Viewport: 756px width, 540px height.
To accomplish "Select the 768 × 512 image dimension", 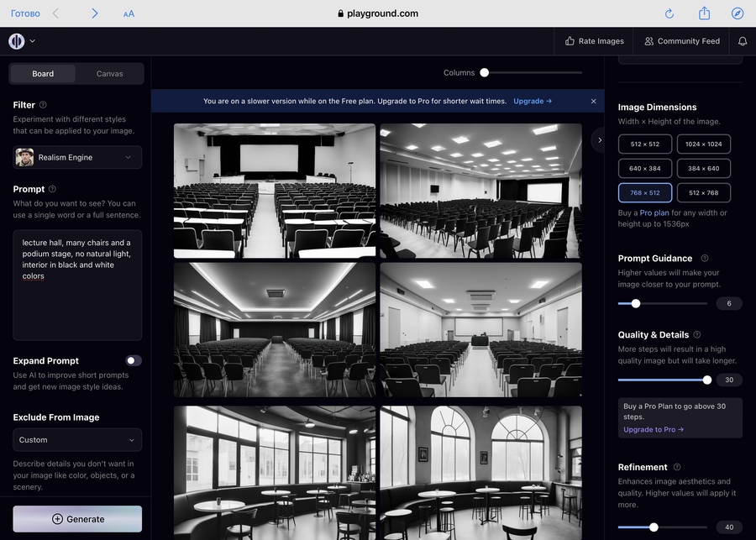I will coord(645,193).
